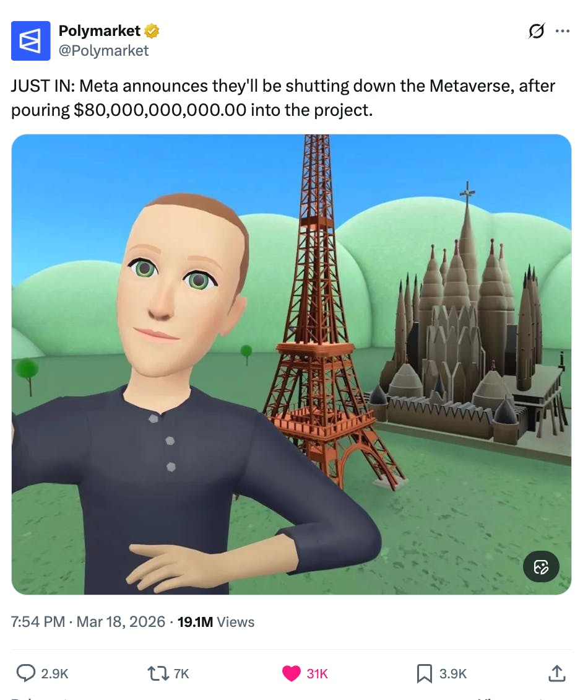The image size is (588, 700).
Task: Click the Polymarket profile avatar
Action: pos(30,41)
